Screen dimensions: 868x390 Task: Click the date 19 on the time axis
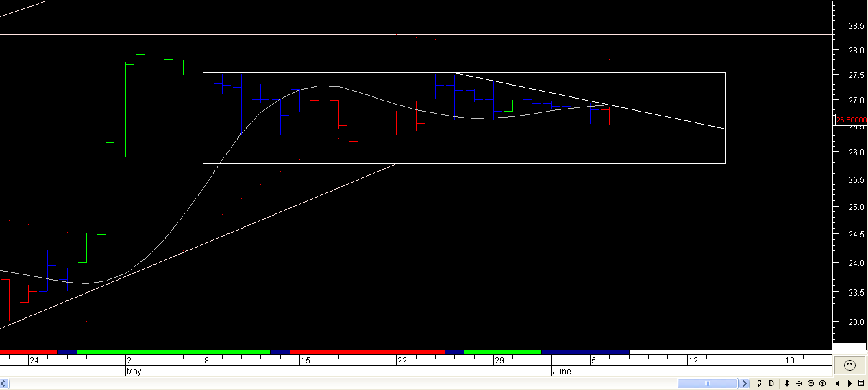tap(790, 361)
